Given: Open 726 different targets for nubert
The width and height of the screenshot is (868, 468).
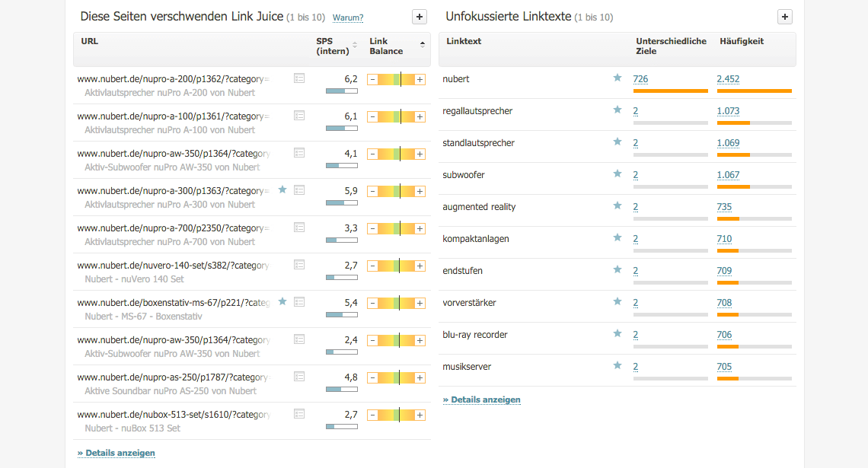Looking at the screenshot, I should [x=640, y=79].
